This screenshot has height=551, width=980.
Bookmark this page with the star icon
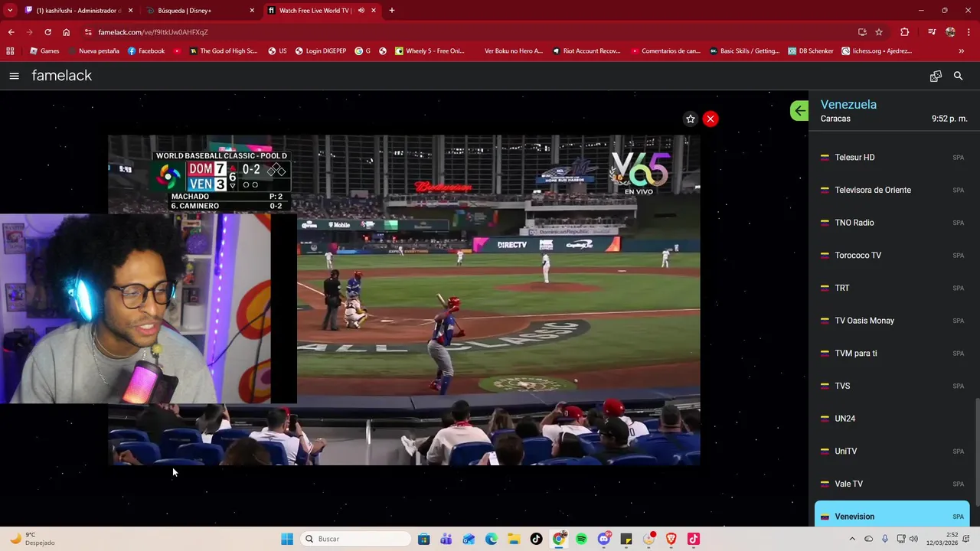click(x=879, y=32)
